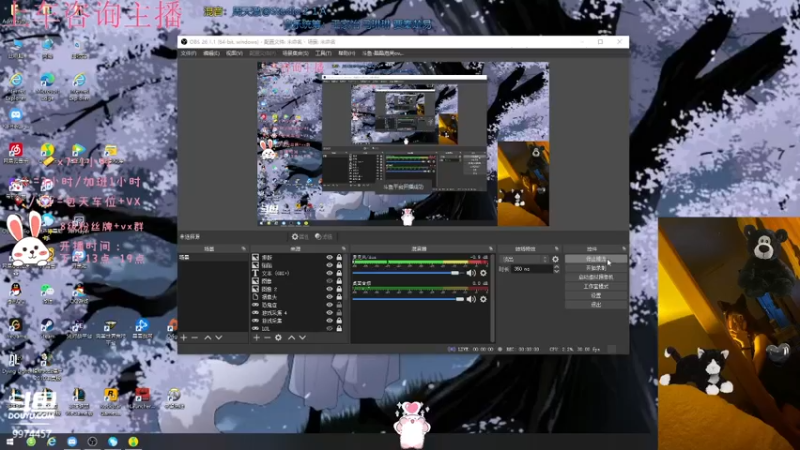Mute the microphone channel speaker icon

click(471, 273)
